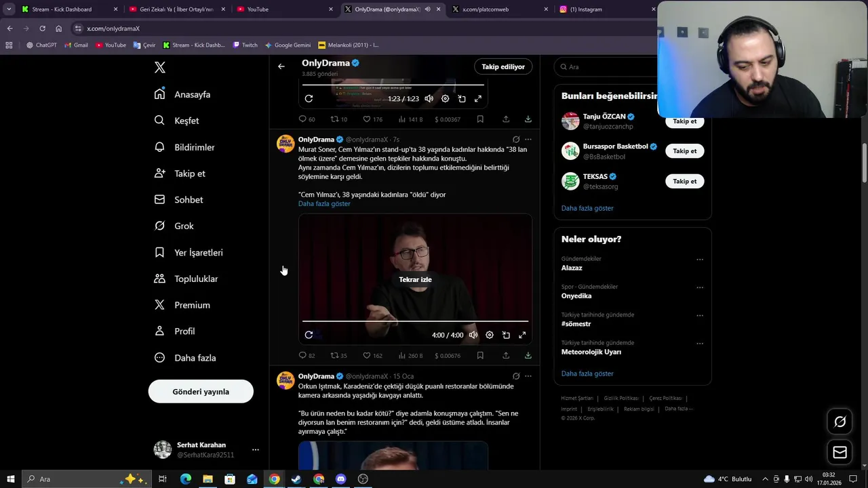
Task: Open Topluluklar in sidebar
Action: pos(186,279)
